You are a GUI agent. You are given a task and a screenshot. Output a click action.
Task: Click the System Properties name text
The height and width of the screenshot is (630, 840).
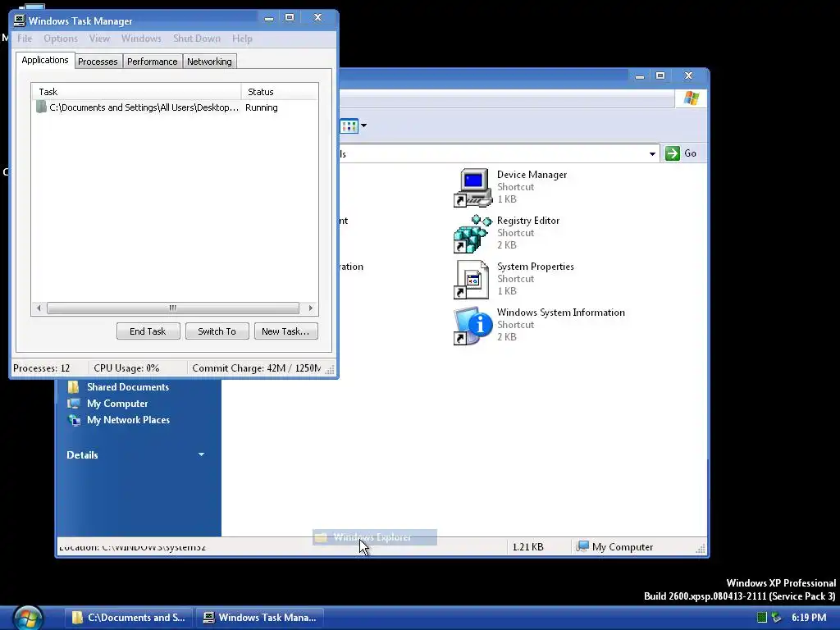pos(535,267)
